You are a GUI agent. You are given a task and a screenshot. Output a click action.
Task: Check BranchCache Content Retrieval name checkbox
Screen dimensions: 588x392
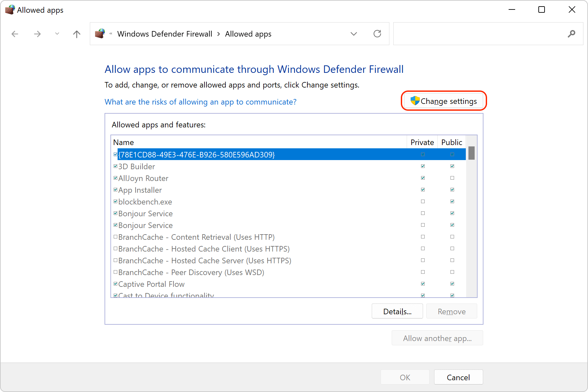coord(115,237)
